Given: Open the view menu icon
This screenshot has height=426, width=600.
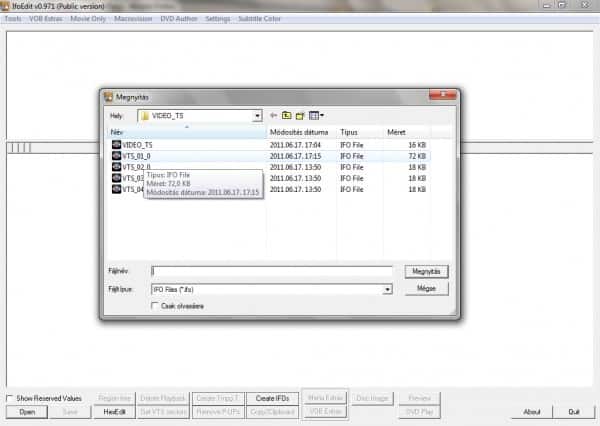Looking at the screenshot, I should coord(316,116).
